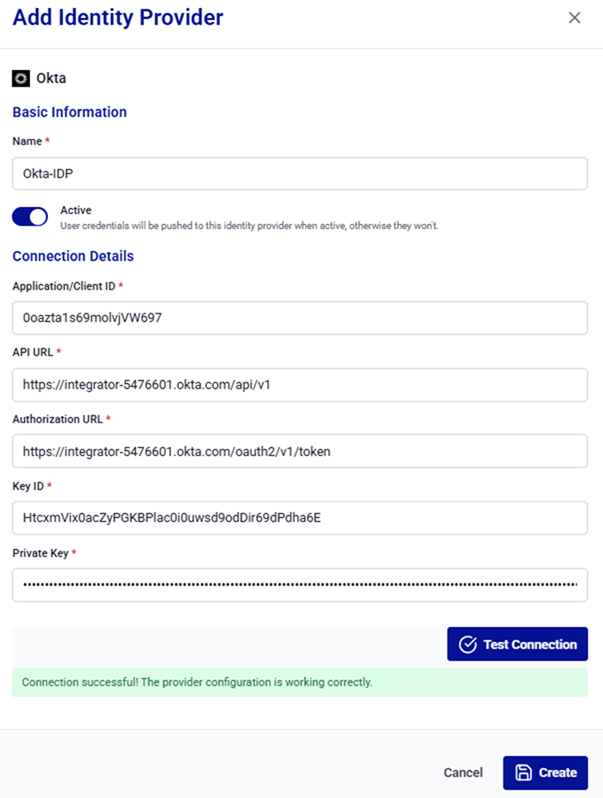Image resolution: width=603 pixels, height=798 pixels.
Task: Click the Okta logo icon
Action: pos(21,78)
